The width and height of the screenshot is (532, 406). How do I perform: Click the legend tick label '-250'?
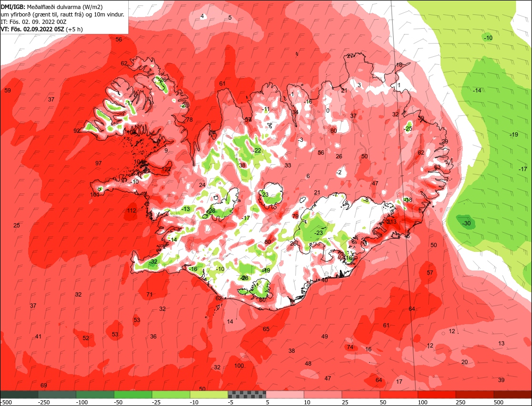44,402
